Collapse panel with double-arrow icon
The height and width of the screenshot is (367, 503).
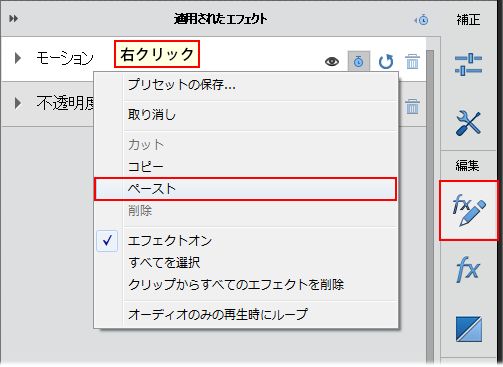14,19
